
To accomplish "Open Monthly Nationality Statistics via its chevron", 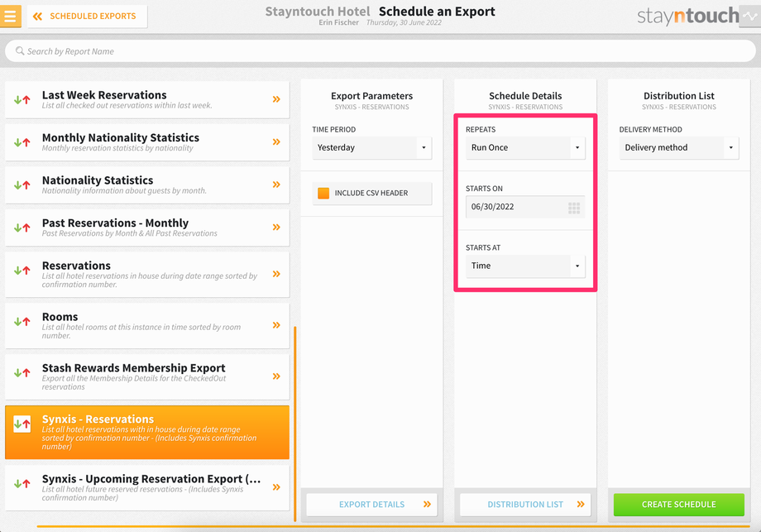I will coord(276,141).
